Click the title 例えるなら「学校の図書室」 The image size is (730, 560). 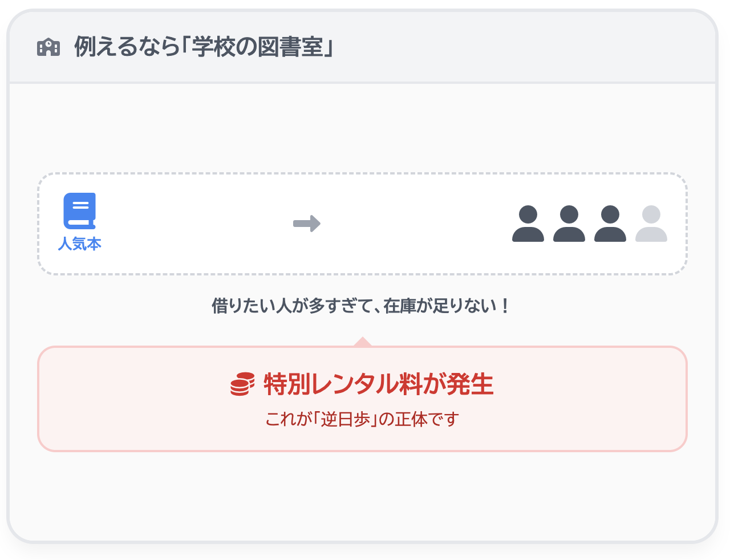tap(204, 47)
